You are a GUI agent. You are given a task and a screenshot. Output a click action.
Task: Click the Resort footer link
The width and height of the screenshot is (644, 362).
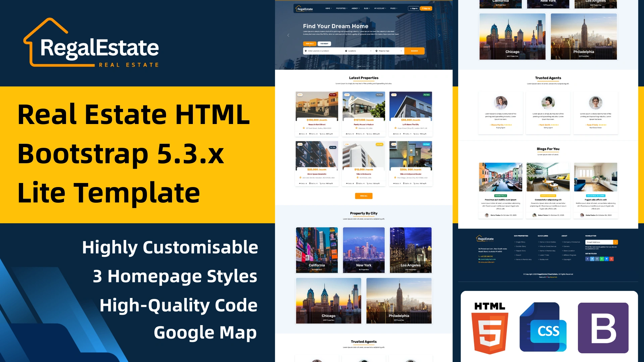coord(518,255)
